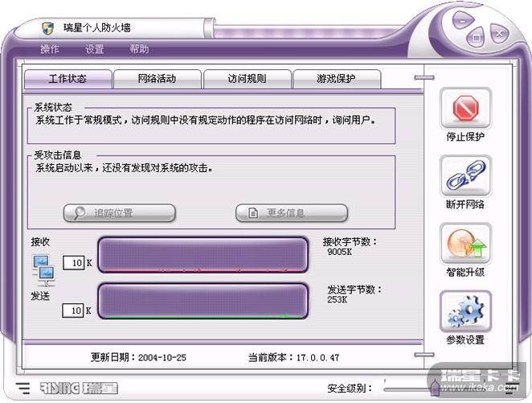Click the receive scale 10 K field

point(74,263)
